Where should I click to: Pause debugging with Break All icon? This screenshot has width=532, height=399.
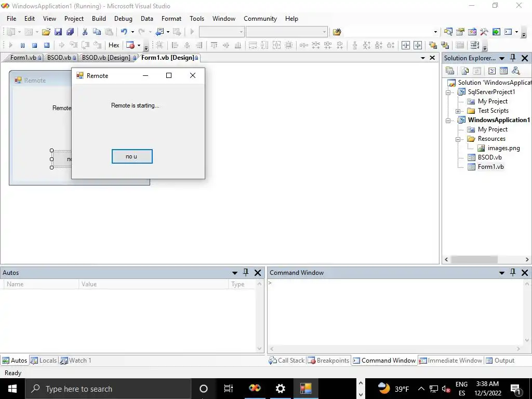[22, 45]
